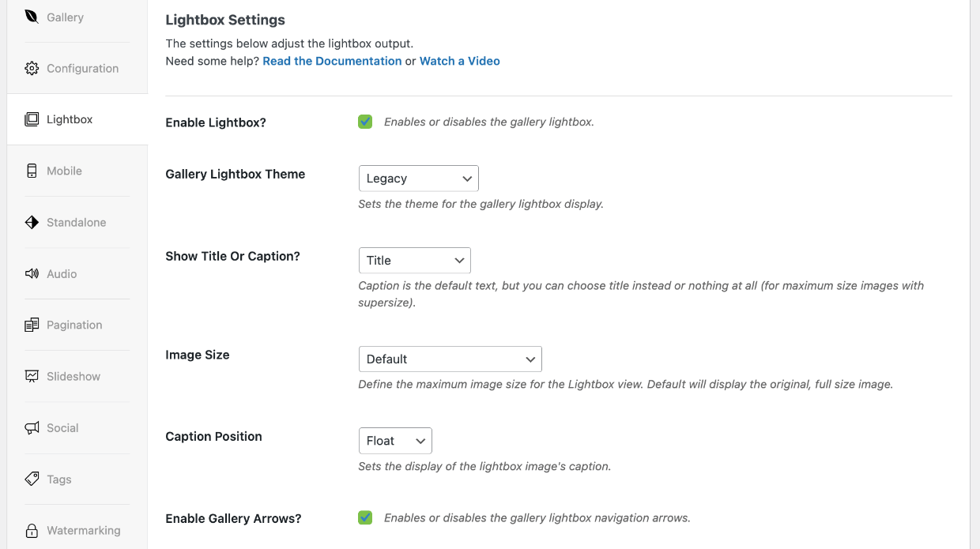Click the Audio speaker icon

(x=32, y=273)
